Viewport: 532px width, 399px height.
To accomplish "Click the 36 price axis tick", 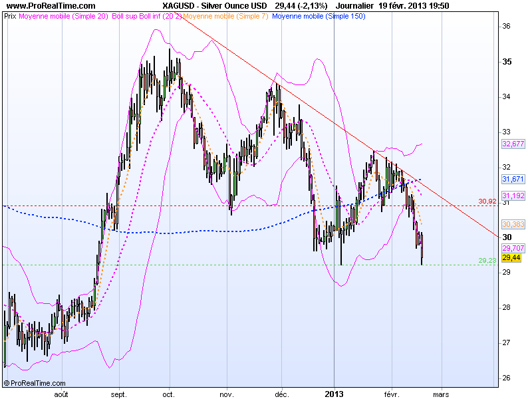I will [506, 26].
